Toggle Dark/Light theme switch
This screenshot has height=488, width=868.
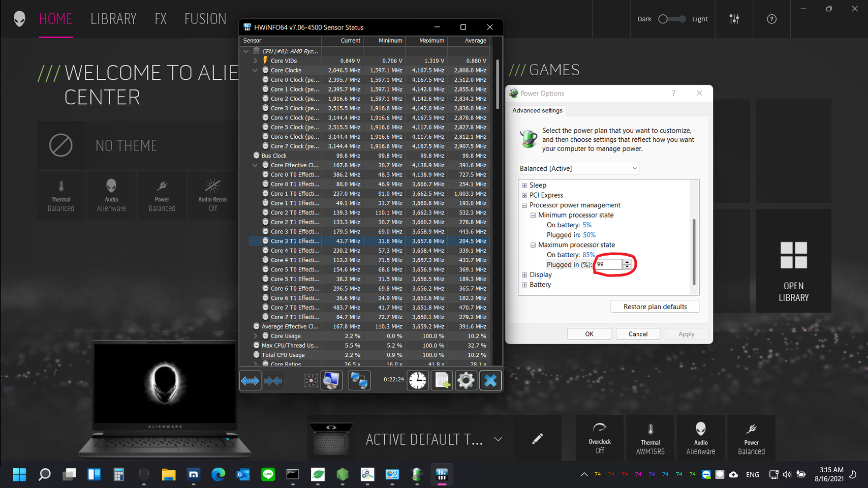coord(672,19)
